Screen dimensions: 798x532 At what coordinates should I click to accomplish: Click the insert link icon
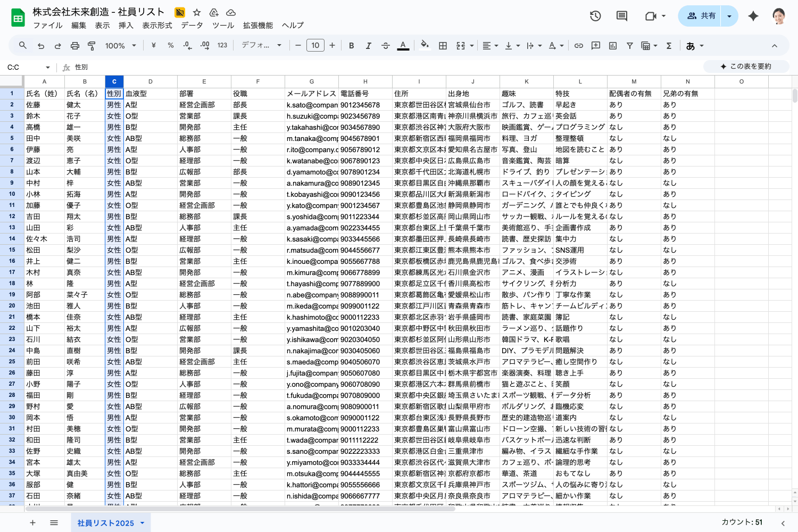click(579, 46)
